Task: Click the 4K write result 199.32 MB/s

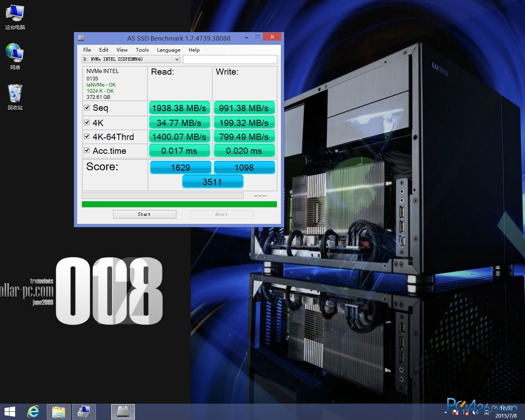Action: [244, 123]
